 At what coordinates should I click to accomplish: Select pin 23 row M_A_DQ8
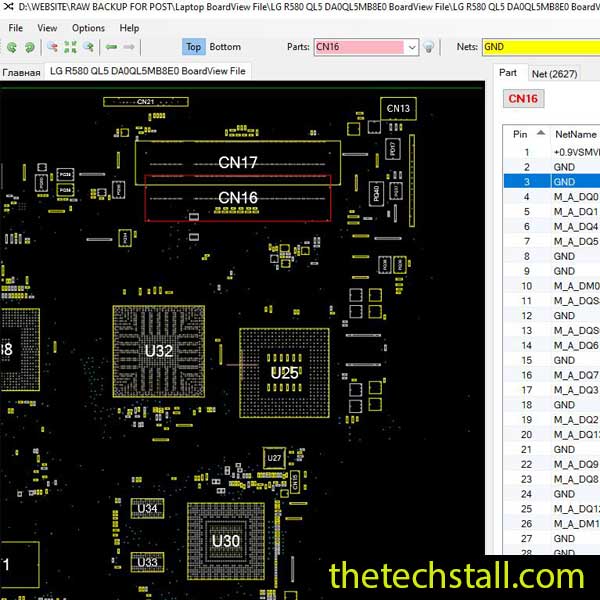click(x=551, y=479)
